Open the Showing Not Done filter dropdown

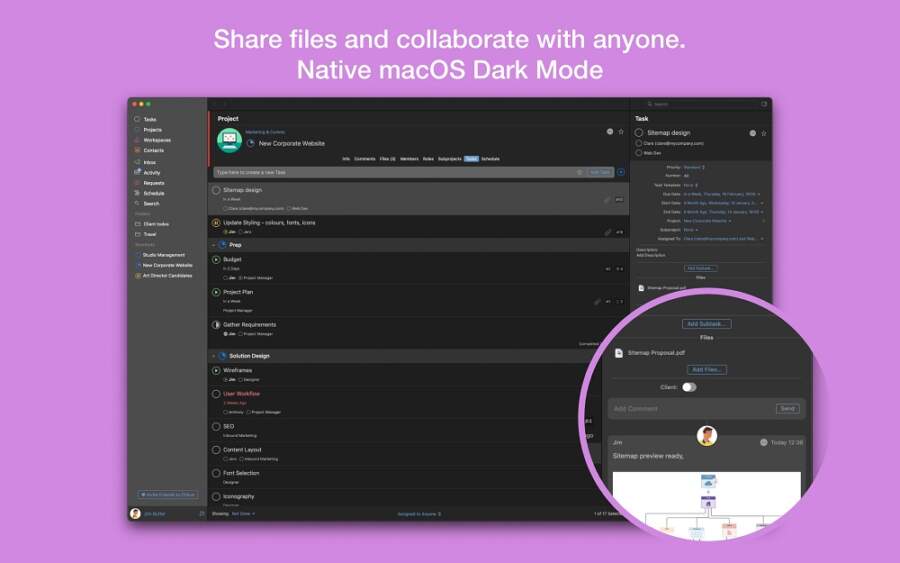(x=243, y=514)
